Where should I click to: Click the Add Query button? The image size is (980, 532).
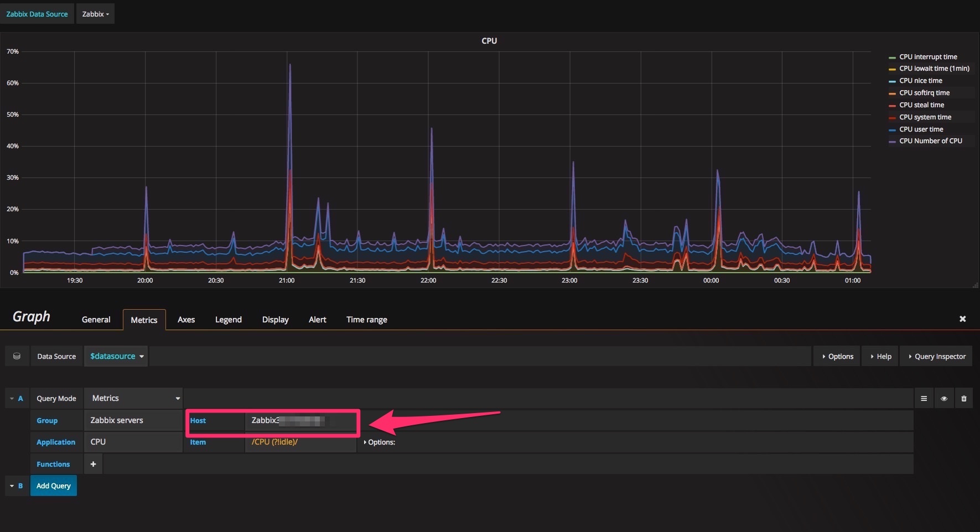pyautogui.click(x=54, y=486)
